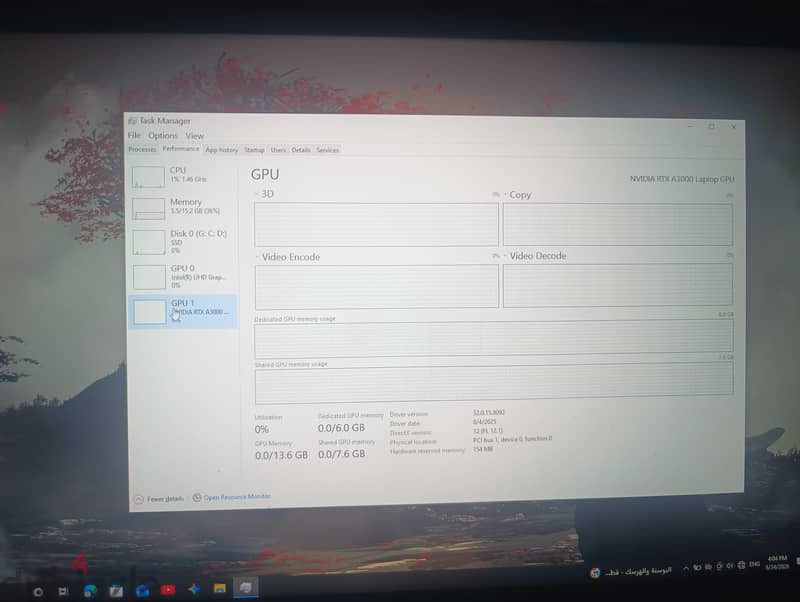800x602 pixels.
Task: Open the Options menu
Action: (163, 136)
